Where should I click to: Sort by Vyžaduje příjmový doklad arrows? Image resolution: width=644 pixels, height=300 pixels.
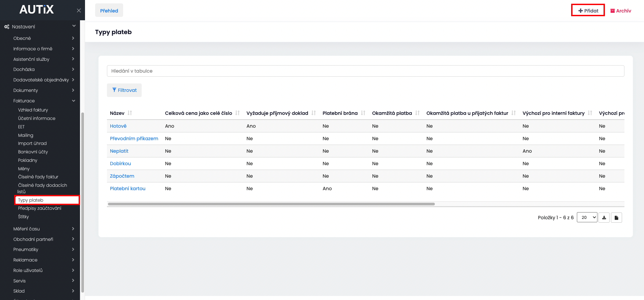[x=314, y=113]
